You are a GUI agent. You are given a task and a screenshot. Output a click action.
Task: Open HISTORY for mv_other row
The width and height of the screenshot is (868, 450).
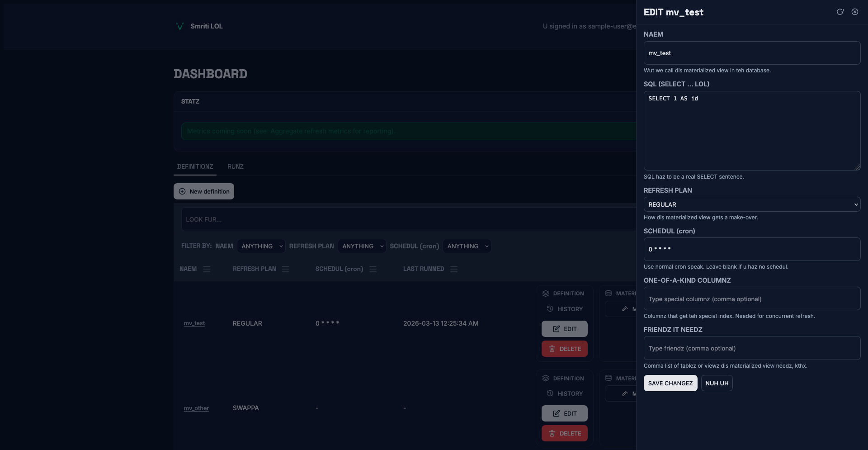point(565,393)
